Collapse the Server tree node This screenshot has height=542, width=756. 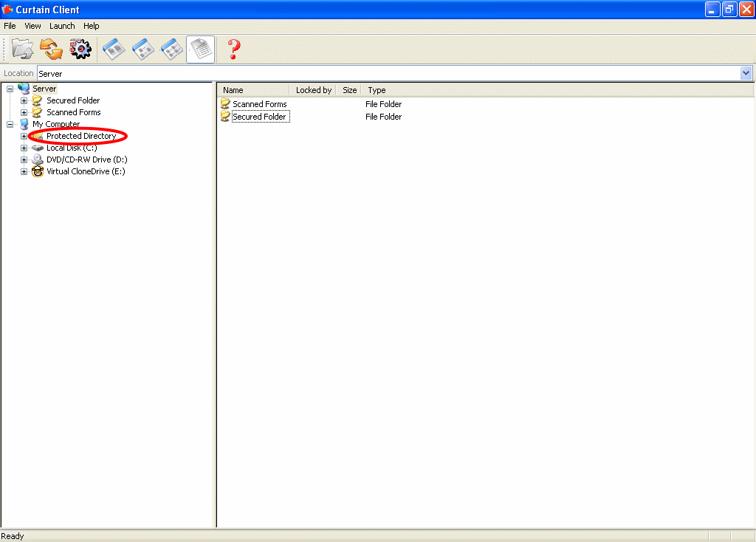pyautogui.click(x=10, y=89)
